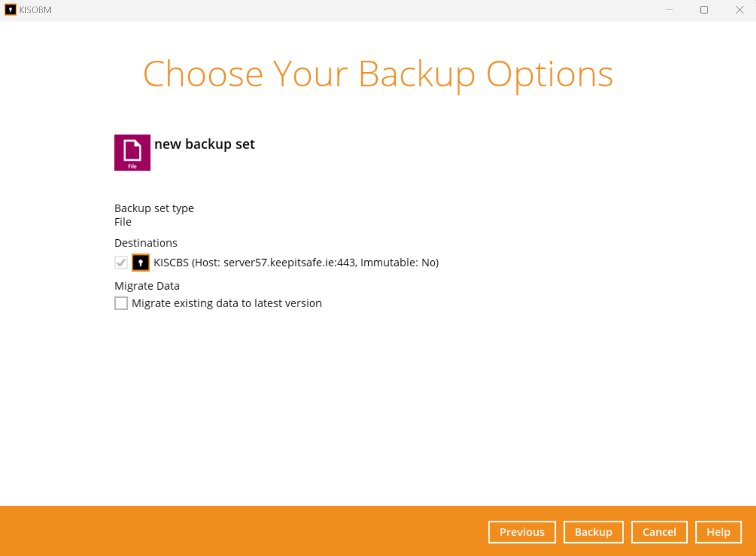Click the checked KISCBS destination checkbox
The height and width of the screenshot is (556, 756).
pyautogui.click(x=121, y=262)
